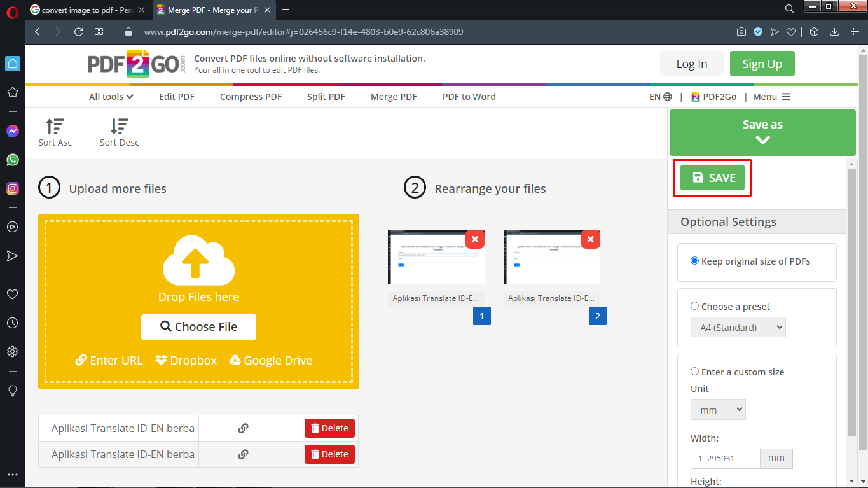Open the player sidebar icon
The image size is (868, 488).
pos(12,227)
